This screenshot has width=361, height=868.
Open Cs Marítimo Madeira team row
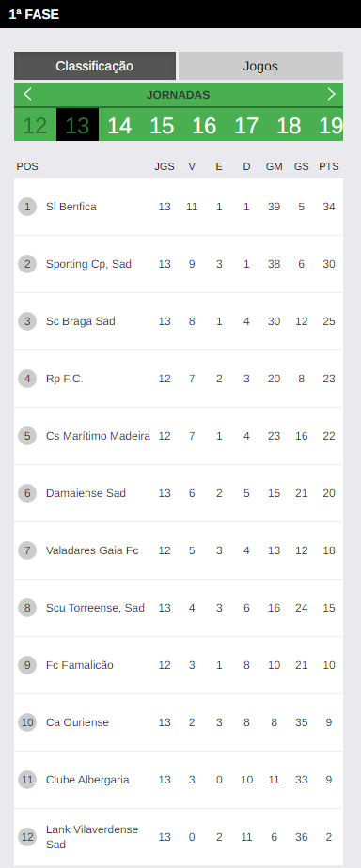[179, 436]
